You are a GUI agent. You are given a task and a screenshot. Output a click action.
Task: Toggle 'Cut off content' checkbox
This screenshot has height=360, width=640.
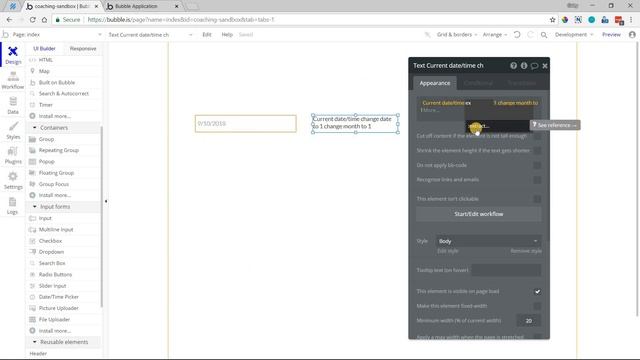tap(537, 136)
